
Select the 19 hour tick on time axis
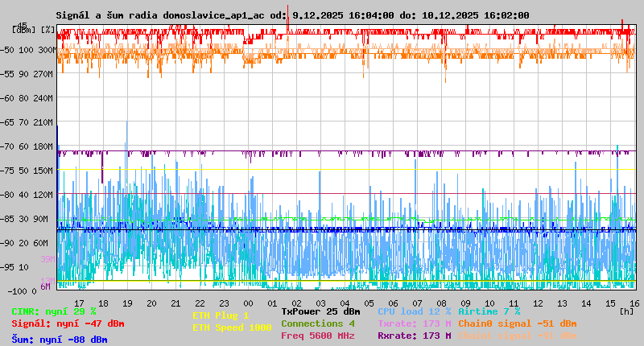[x=127, y=303]
